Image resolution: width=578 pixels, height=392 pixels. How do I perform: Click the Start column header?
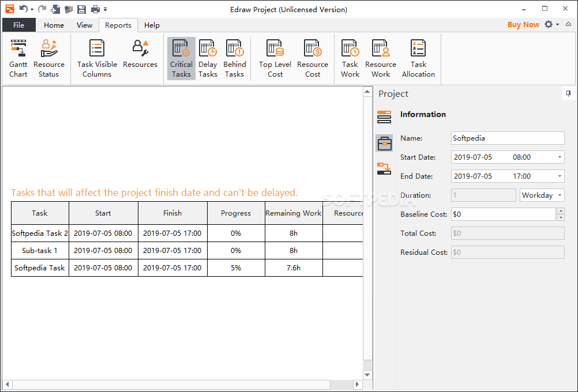click(103, 213)
